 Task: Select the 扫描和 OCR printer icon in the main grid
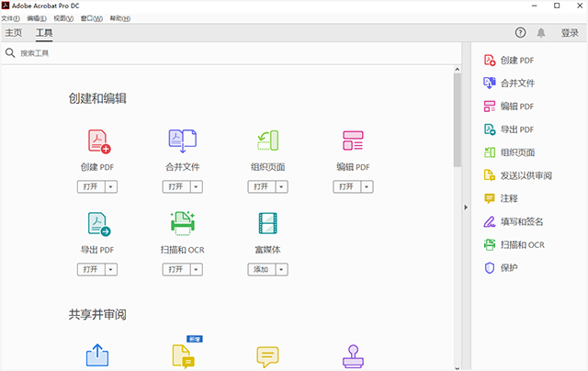click(183, 223)
